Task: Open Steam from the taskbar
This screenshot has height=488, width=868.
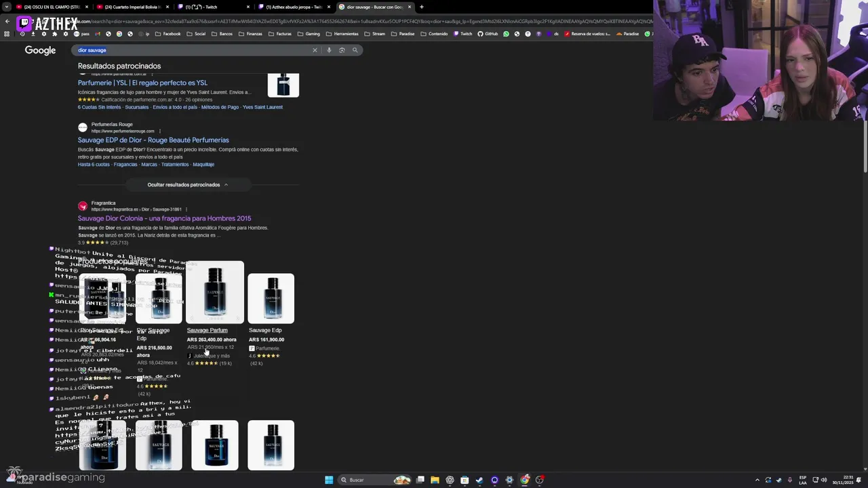Action: click(x=479, y=480)
